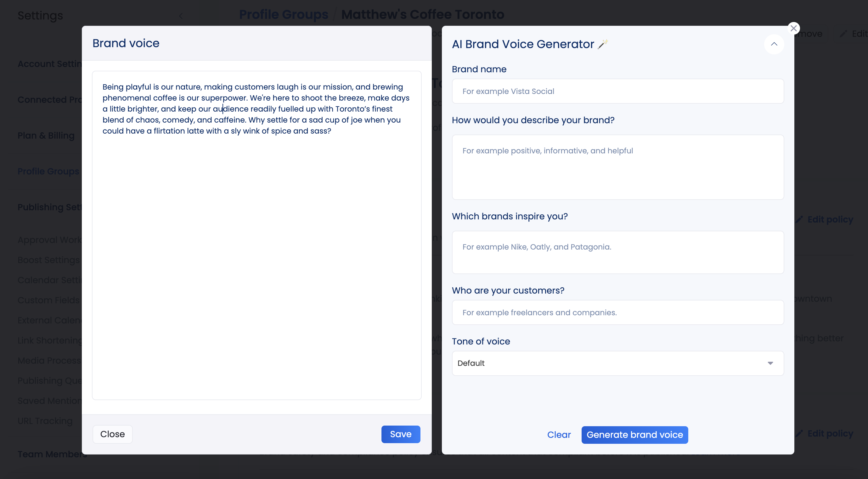Open Plan & Billing settings
The image size is (868, 479).
[46, 136]
